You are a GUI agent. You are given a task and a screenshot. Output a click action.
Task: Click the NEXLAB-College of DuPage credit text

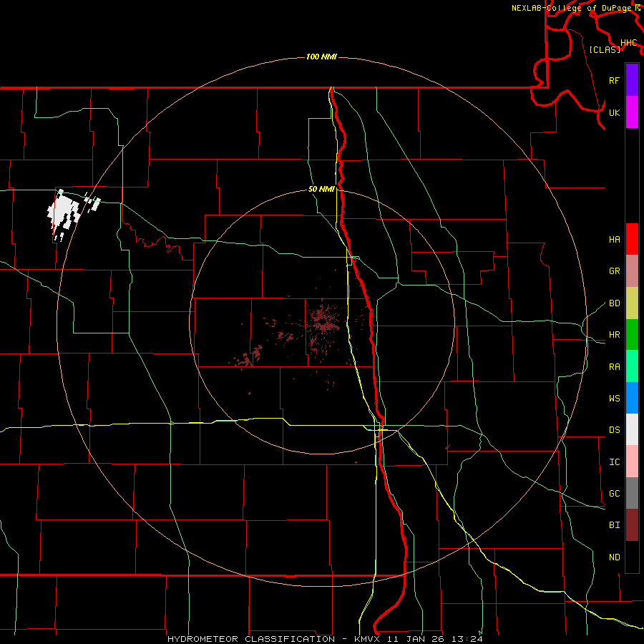[573, 8]
